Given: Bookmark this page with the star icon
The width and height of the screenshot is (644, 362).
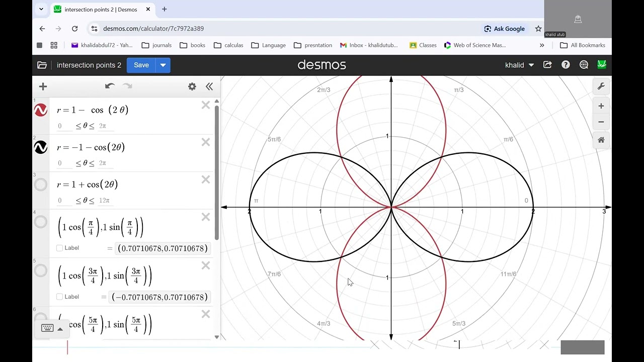Looking at the screenshot, I should 538,29.
